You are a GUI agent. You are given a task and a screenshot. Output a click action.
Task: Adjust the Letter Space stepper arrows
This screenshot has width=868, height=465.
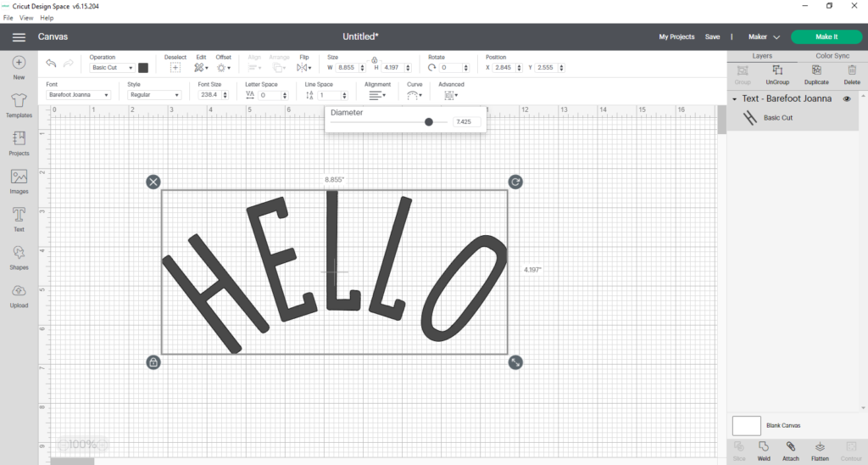click(285, 95)
